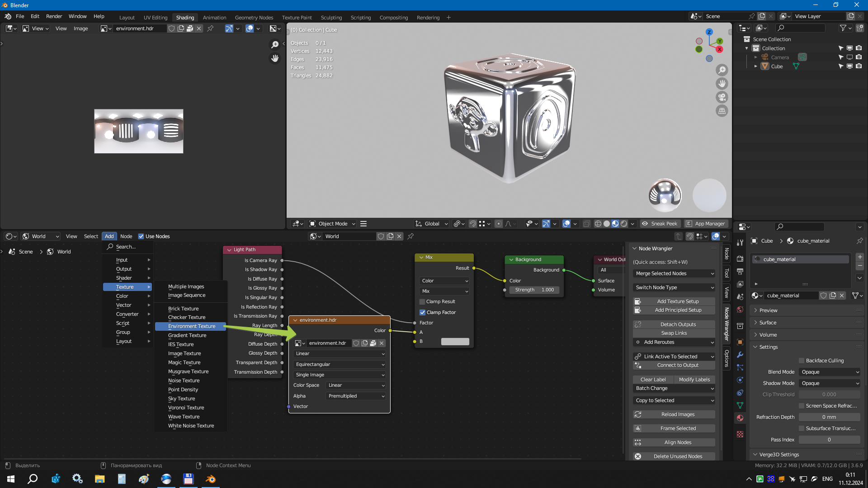Viewport: 868px width, 488px height.
Task: Open the World properties tab icon
Action: click(x=740, y=310)
